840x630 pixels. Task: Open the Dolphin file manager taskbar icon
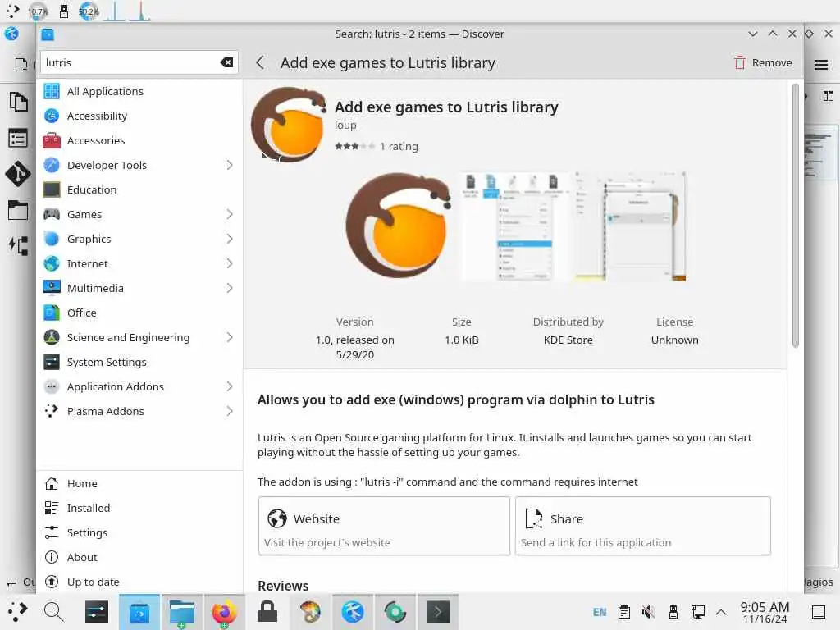tap(181, 612)
